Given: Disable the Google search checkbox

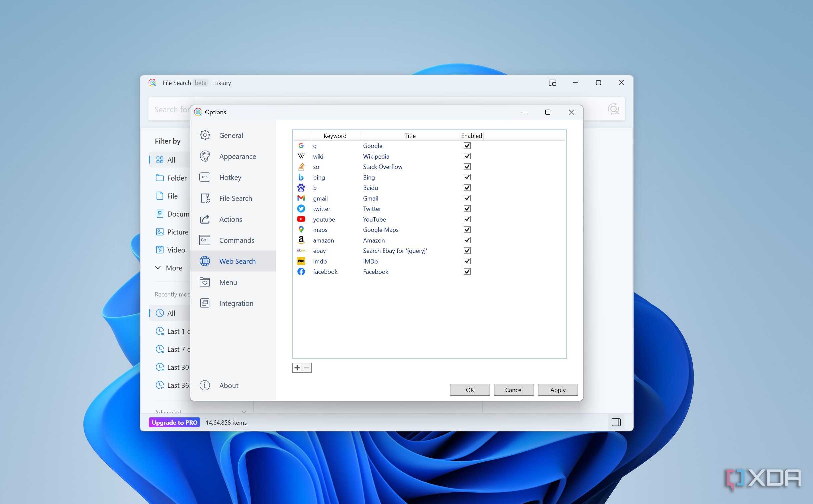Looking at the screenshot, I should [467, 146].
